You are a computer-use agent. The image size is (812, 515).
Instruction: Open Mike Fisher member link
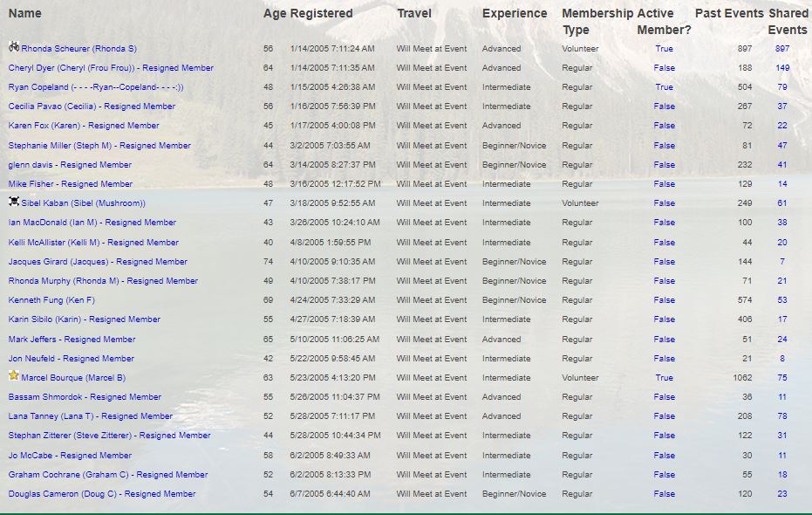(71, 184)
